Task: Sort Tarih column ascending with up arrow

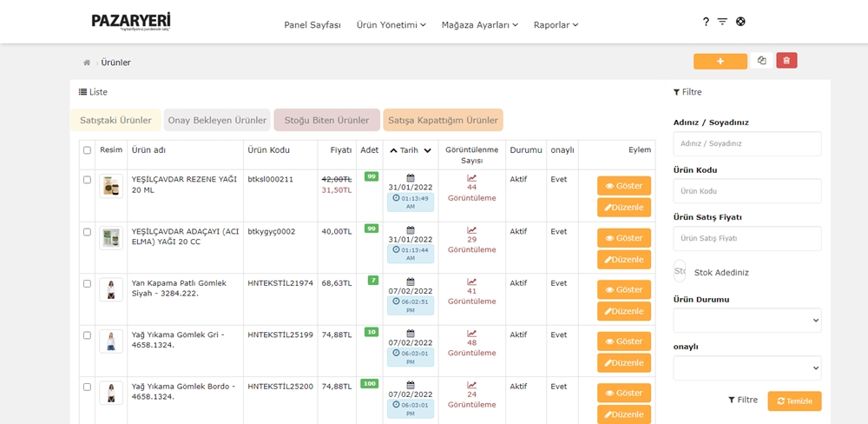Action: coord(393,150)
